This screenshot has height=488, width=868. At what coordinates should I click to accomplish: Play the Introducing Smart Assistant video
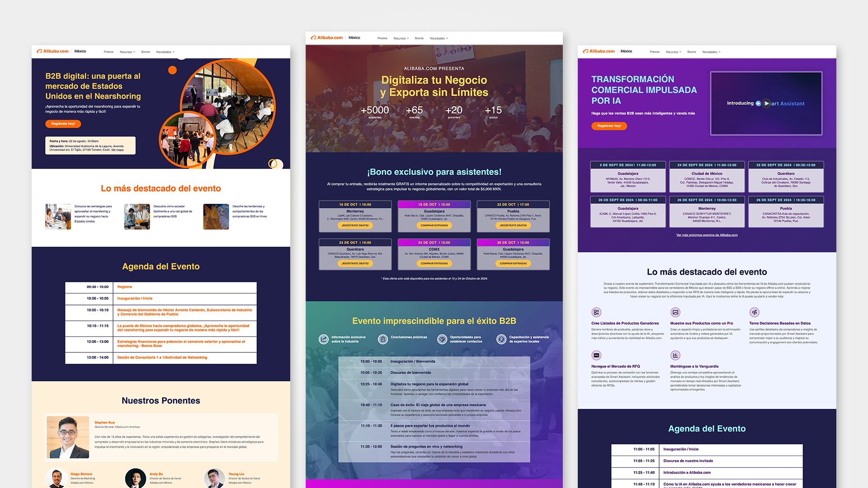[x=766, y=103]
